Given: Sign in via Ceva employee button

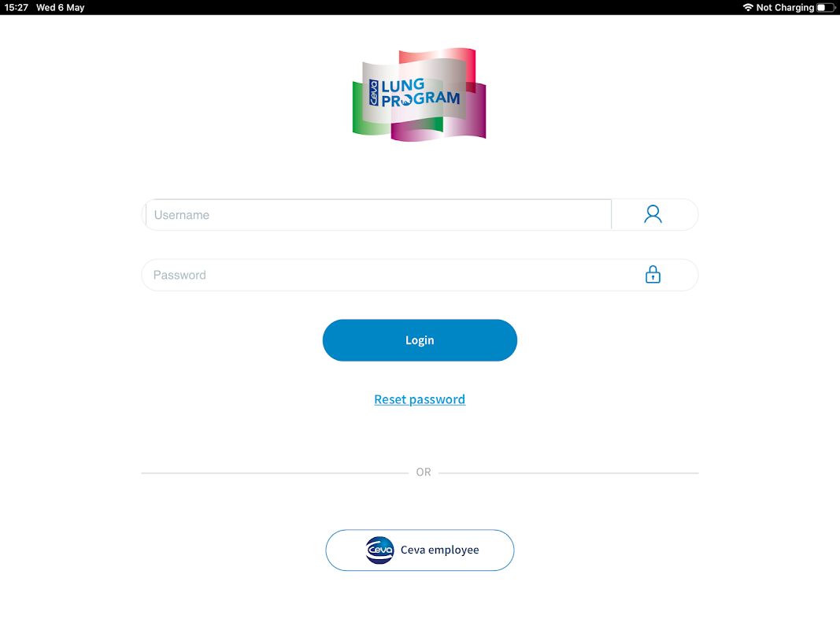Looking at the screenshot, I should pyautogui.click(x=420, y=550).
